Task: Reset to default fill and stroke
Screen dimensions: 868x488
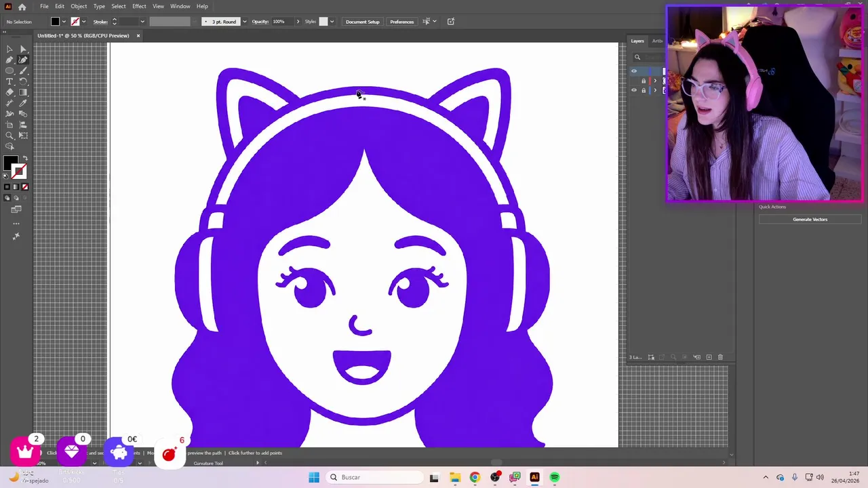Action: coord(6,176)
